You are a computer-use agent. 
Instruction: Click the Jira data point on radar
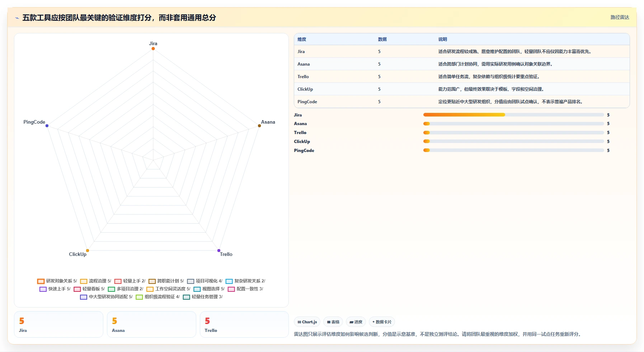pos(153,48)
